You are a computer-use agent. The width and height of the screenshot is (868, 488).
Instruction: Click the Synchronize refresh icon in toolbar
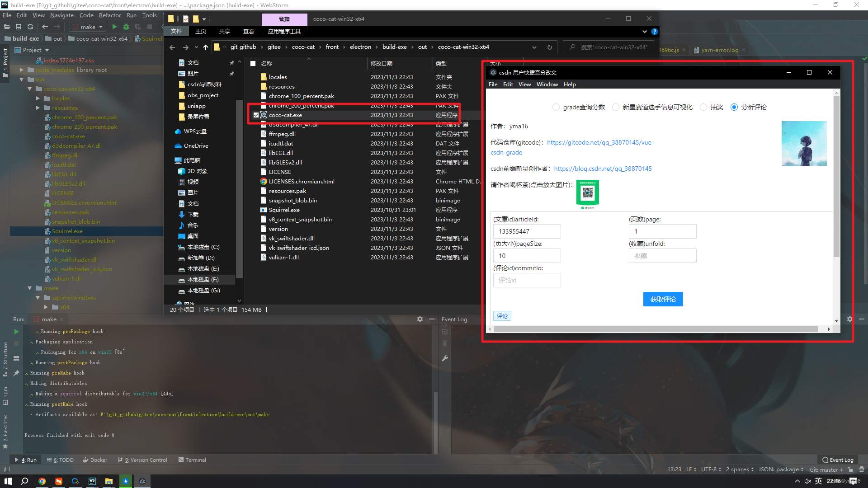pos(30,27)
